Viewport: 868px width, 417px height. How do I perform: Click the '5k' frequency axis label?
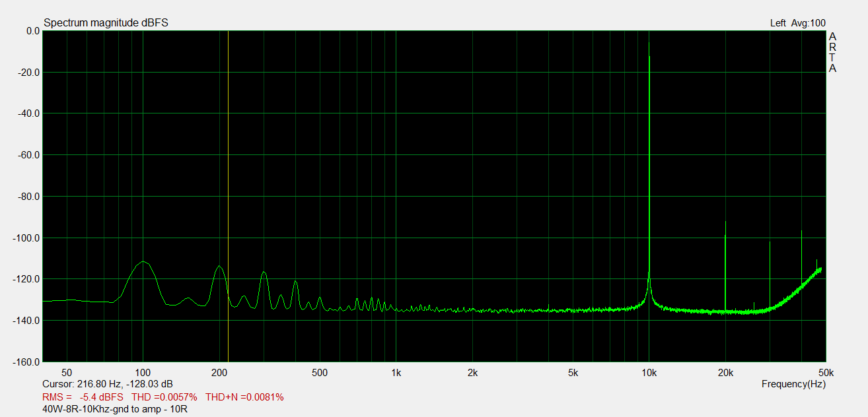pos(573,372)
